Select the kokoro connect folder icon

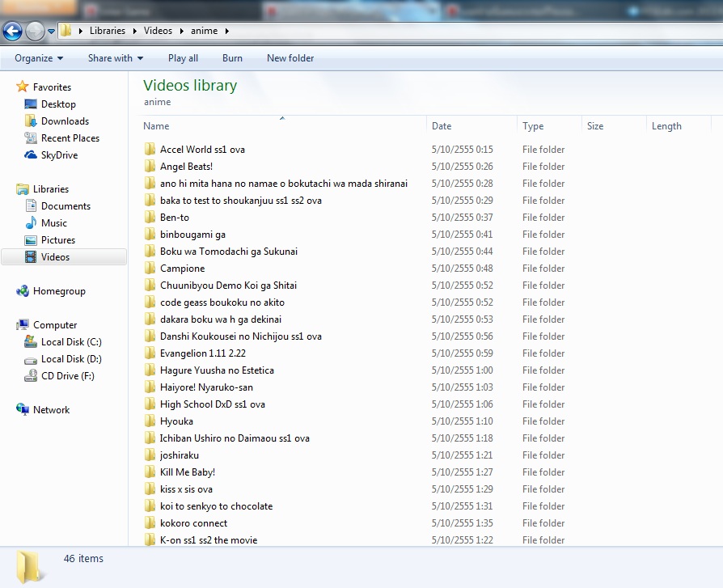click(x=150, y=522)
